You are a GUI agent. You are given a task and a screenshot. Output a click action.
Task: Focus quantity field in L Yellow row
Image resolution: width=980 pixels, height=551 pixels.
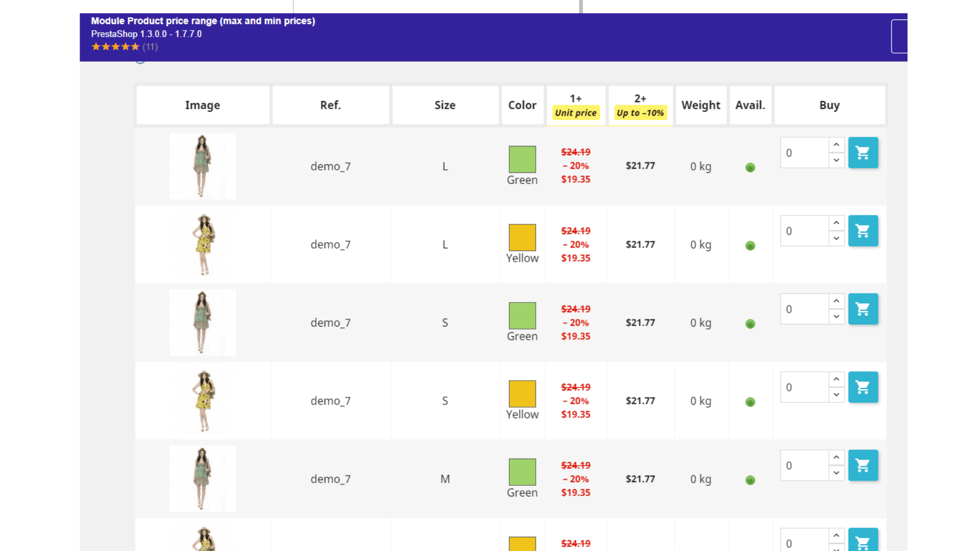[x=804, y=231]
